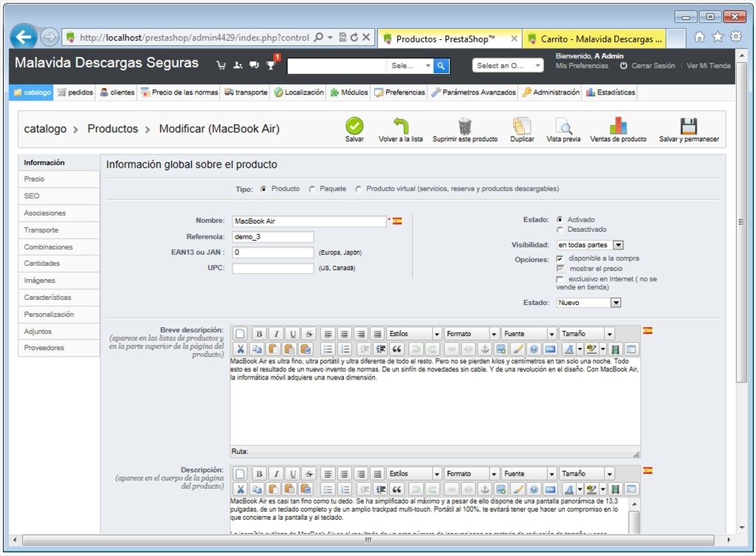Select the Producto virtual radio button
756x556 pixels.
tap(358, 189)
